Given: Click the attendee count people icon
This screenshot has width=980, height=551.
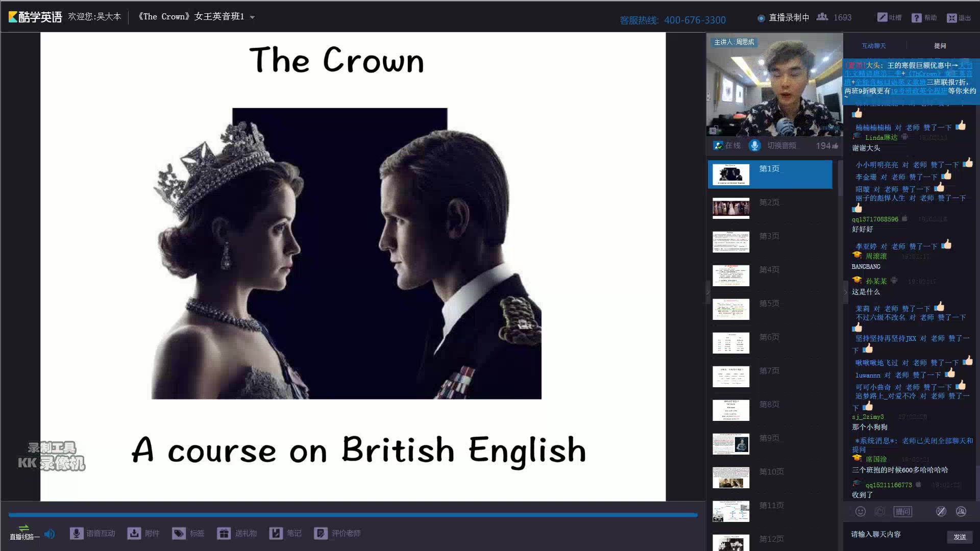Looking at the screenshot, I should (x=822, y=17).
